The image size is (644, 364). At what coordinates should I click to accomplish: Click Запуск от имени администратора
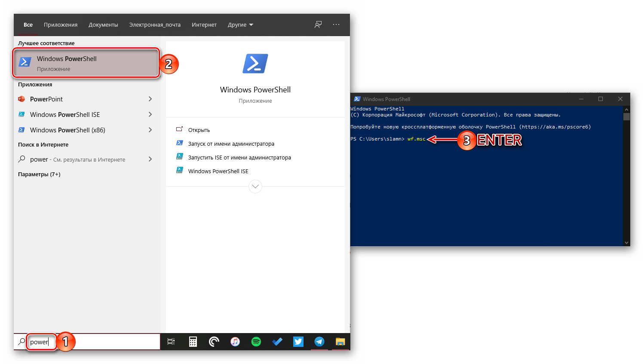pyautogui.click(x=231, y=144)
